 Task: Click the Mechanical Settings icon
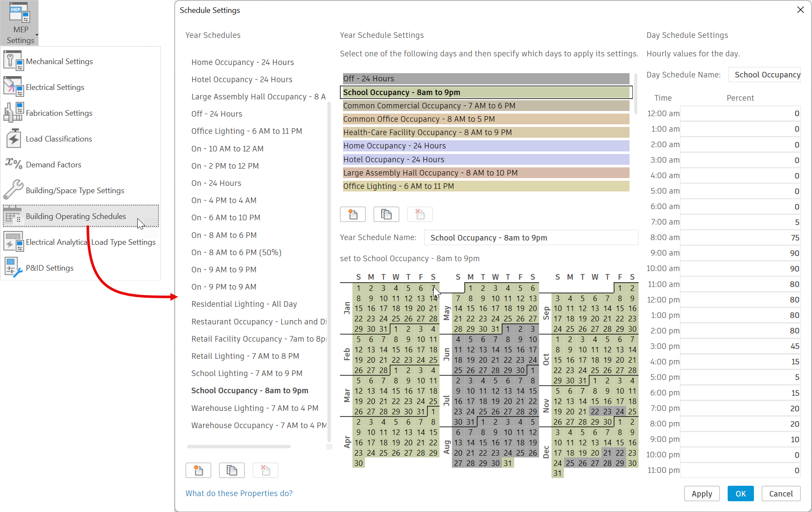13,61
